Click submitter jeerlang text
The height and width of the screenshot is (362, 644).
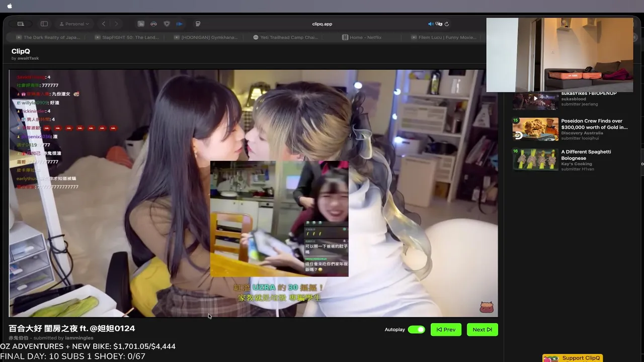pyautogui.click(x=580, y=104)
